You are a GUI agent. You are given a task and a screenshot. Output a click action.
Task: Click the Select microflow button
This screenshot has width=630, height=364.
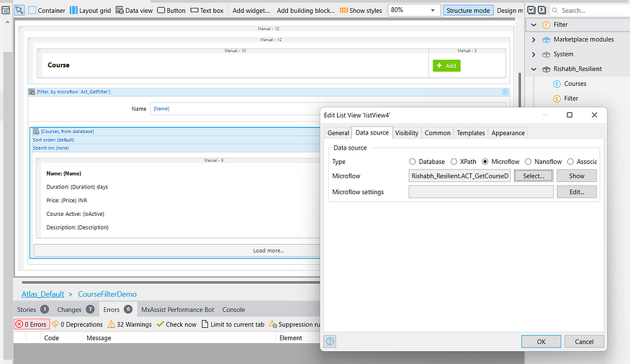point(534,176)
